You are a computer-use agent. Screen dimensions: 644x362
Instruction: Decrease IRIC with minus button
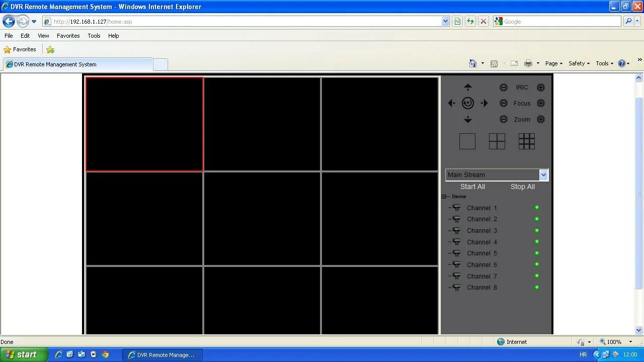click(x=503, y=87)
